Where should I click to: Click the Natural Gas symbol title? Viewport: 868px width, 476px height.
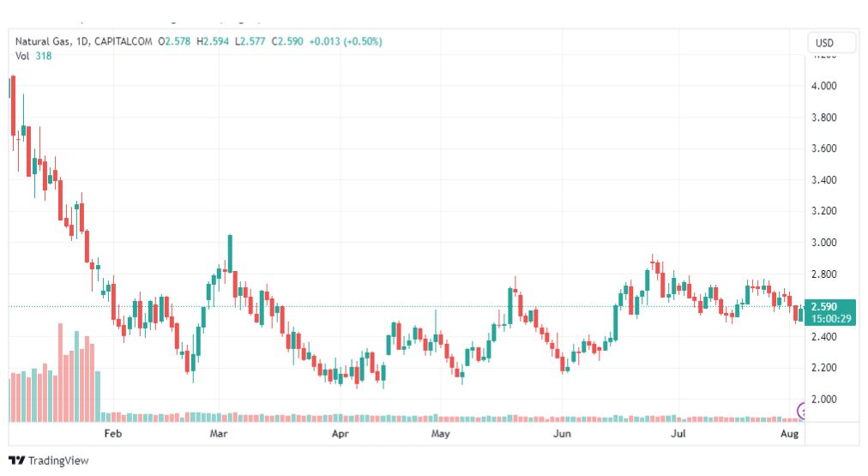pyautogui.click(x=43, y=41)
